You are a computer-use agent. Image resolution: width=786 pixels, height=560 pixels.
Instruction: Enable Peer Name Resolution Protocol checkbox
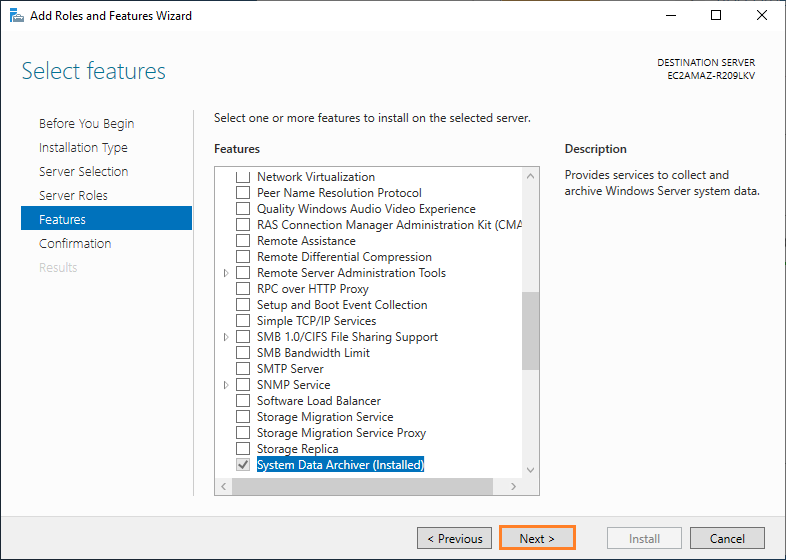[x=243, y=193]
